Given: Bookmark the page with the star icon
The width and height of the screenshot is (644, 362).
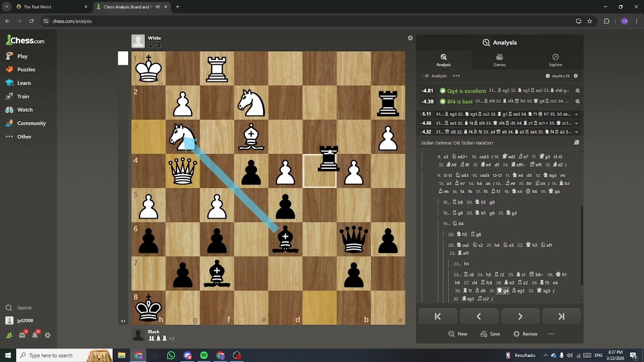Looking at the screenshot, I should coord(590,21).
